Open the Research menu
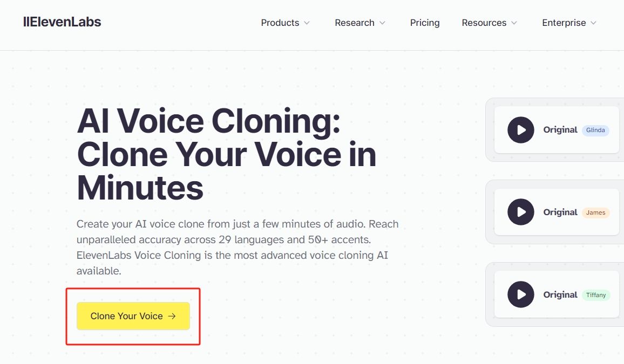This screenshot has height=364, width=624. click(355, 23)
